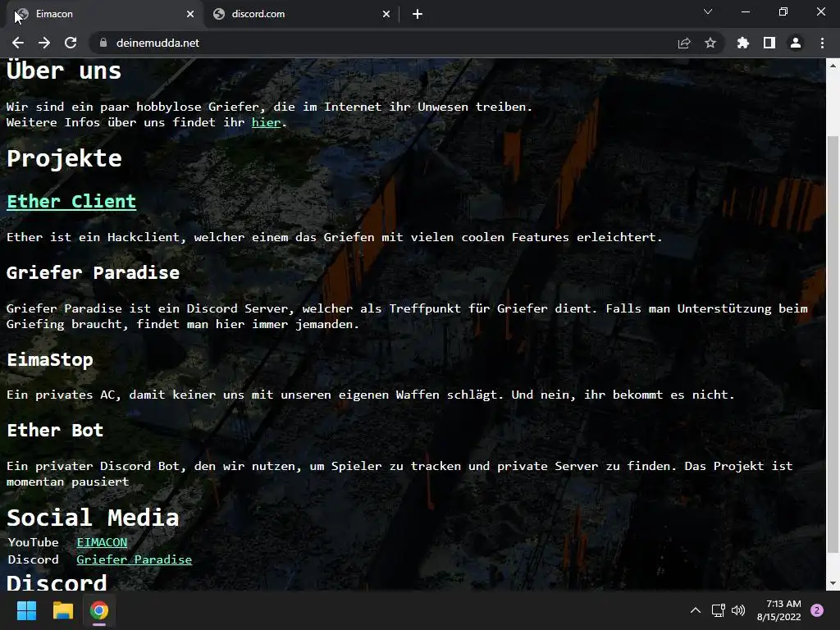Click the 'Über uns' heading
This screenshot has height=630, width=840.
64,71
